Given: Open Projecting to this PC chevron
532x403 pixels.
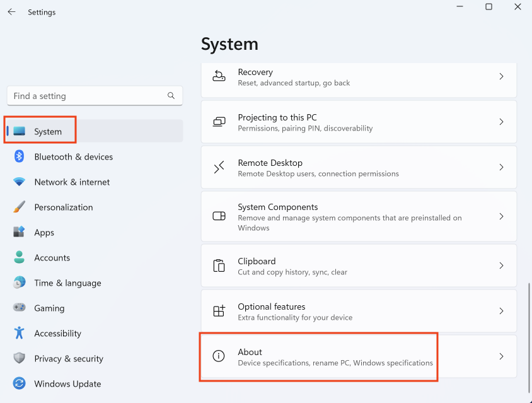Looking at the screenshot, I should tap(501, 122).
